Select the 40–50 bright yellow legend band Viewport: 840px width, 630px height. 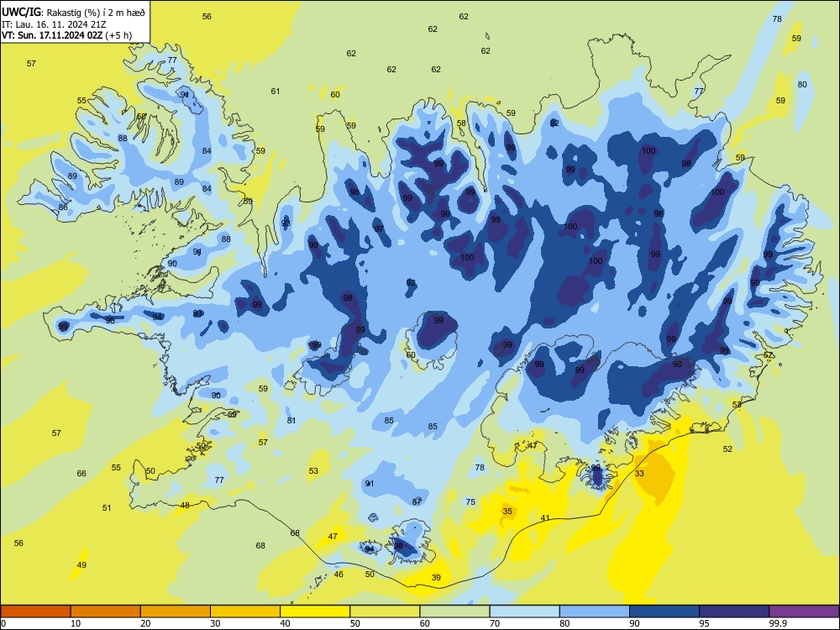point(315,612)
